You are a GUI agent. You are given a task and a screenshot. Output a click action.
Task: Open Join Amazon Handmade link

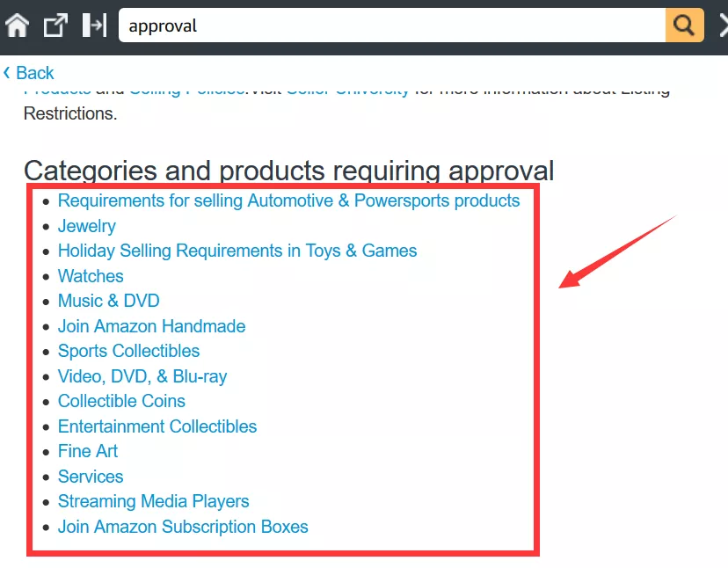pos(151,326)
